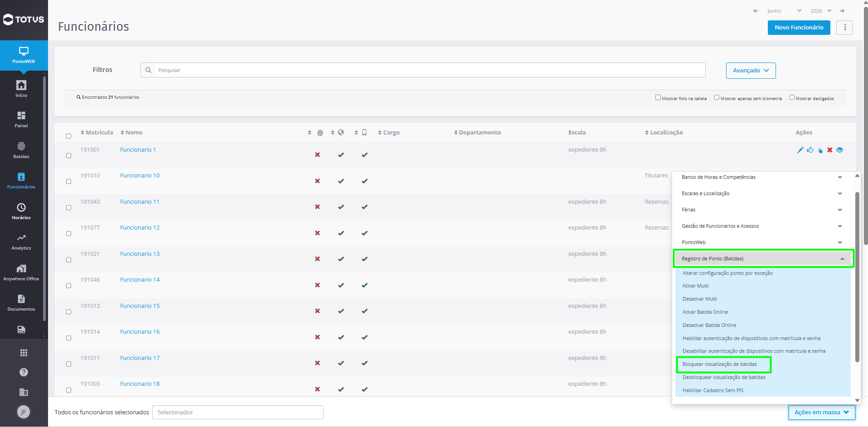Select Bloquear visualização de batidas
This screenshot has width=868, height=427.
pos(719,364)
